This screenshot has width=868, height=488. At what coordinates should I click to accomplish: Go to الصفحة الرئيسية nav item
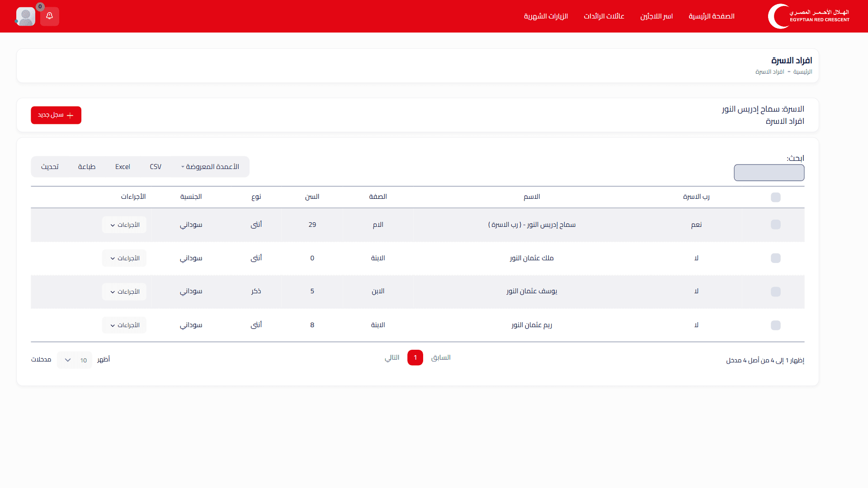[x=712, y=16]
